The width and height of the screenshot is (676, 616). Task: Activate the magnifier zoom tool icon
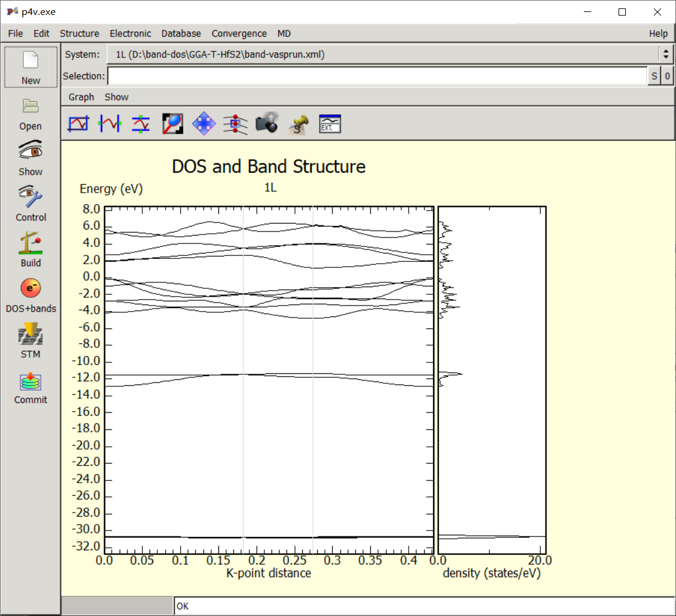pos(172,124)
